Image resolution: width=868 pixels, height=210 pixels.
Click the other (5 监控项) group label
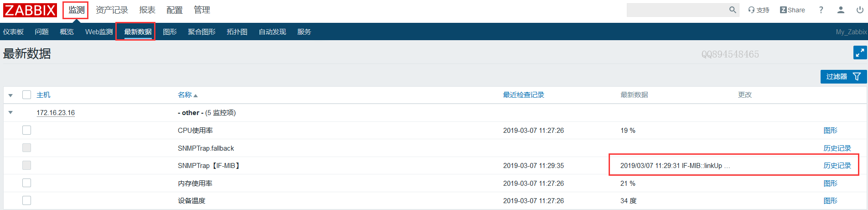(207, 113)
